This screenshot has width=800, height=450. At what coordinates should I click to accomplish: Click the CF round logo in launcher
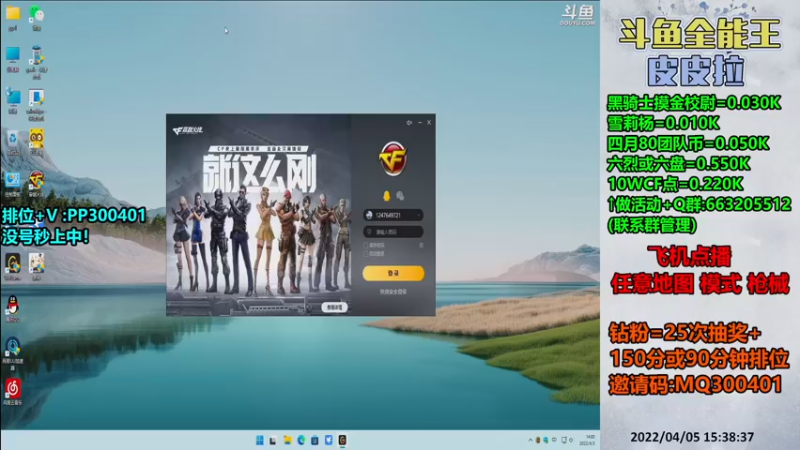click(393, 159)
